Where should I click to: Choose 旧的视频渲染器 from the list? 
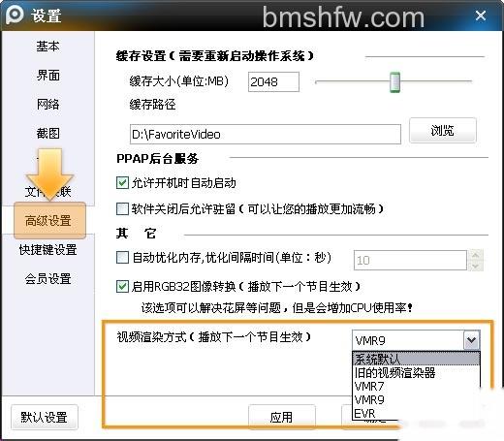416,373
